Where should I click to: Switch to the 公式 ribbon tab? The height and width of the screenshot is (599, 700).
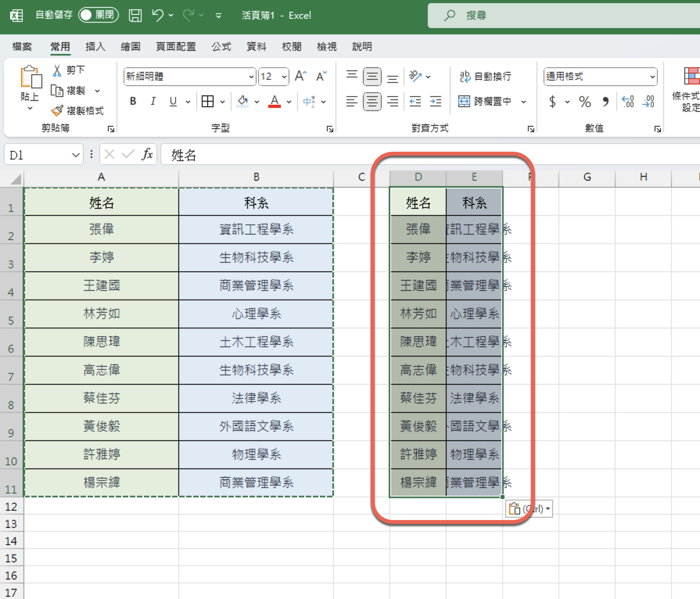coord(221,47)
